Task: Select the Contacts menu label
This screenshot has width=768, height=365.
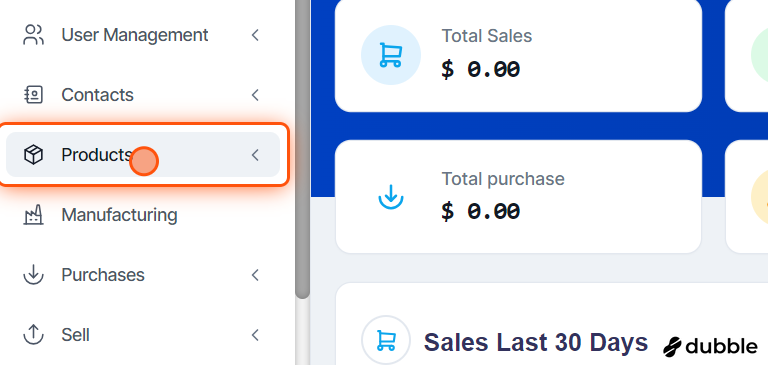Action: [x=97, y=95]
